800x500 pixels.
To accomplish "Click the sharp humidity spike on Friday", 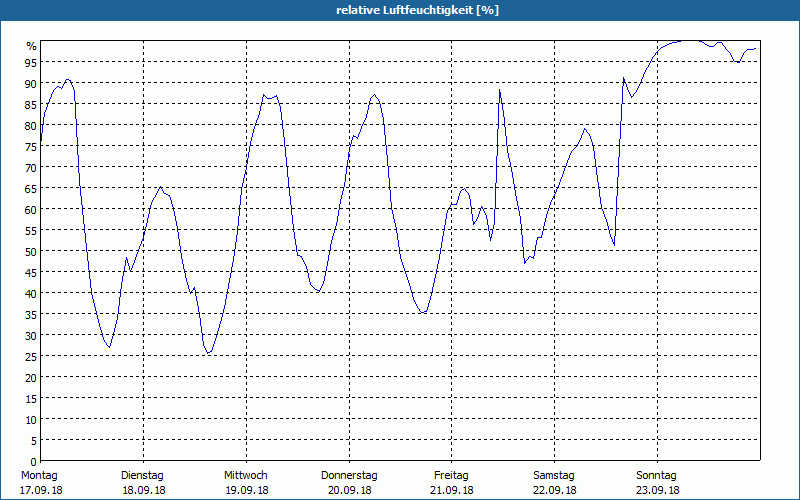I will [499, 90].
